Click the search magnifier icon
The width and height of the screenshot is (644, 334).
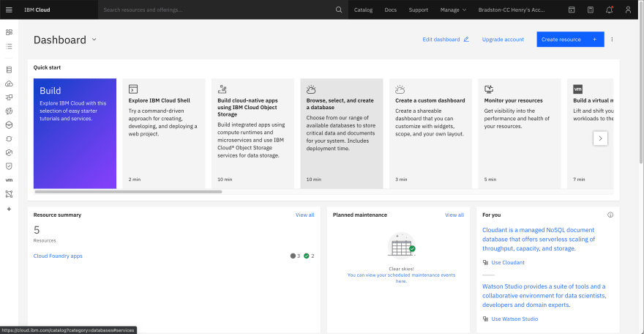pos(339,10)
